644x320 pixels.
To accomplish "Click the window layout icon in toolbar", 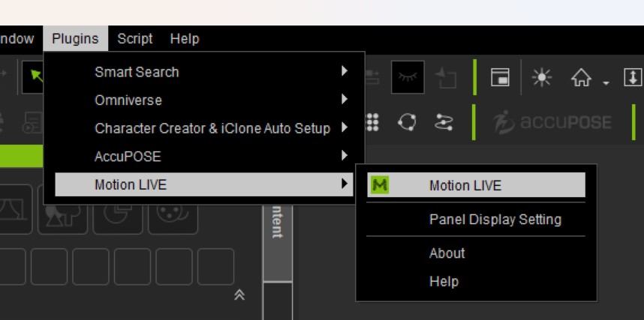I will click(x=500, y=77).
